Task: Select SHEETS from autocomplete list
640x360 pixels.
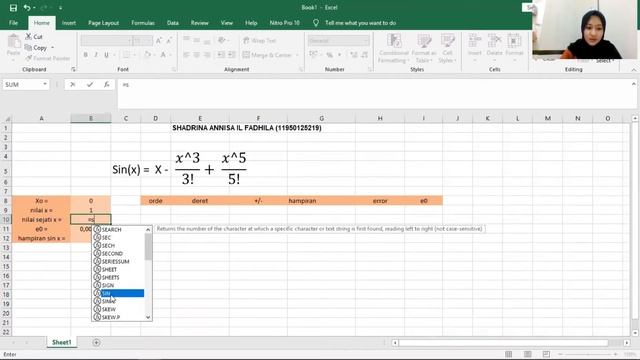Action: [x=118, y=277]
